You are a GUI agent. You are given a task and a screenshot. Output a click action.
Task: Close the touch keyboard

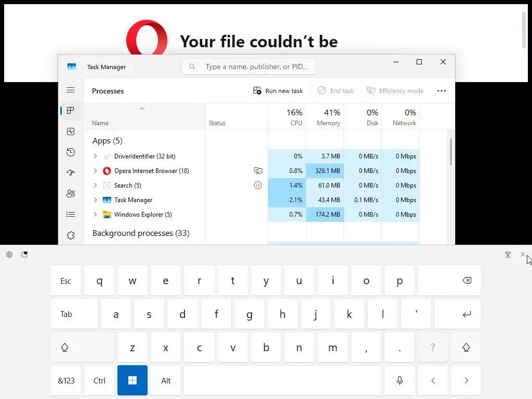pos(523,254)
